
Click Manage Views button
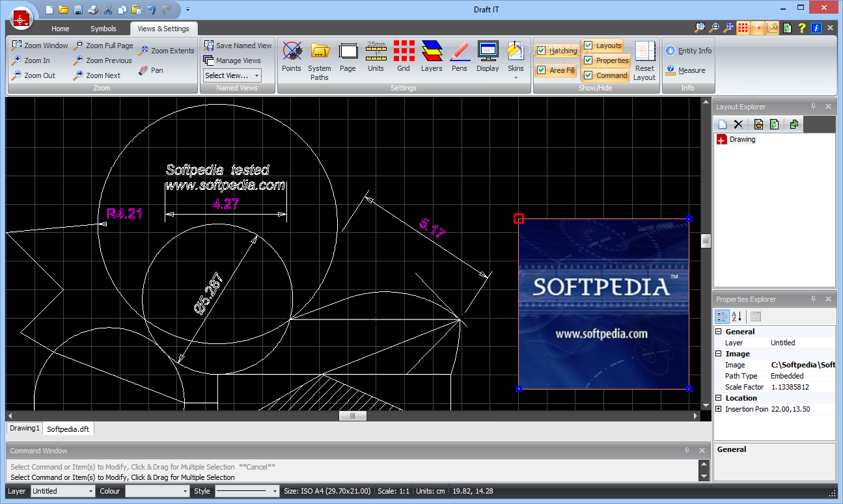tap(232, 60)
